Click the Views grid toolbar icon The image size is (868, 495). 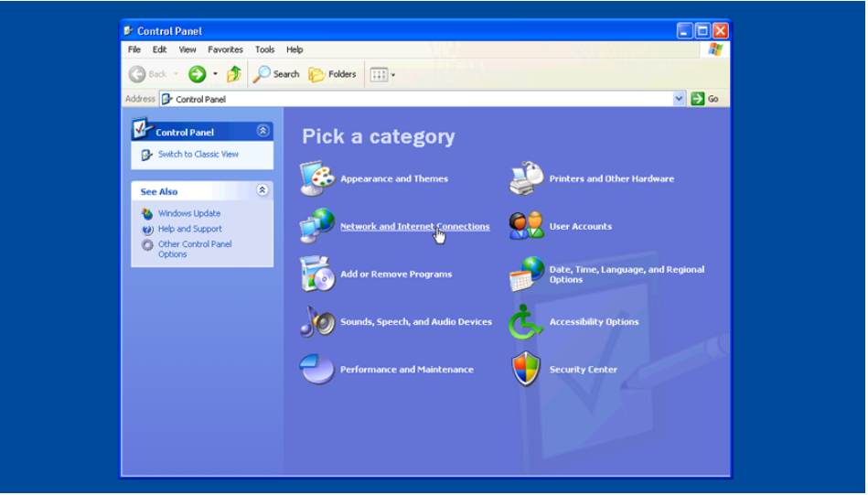pyautogui.click(x=379, y=74)
